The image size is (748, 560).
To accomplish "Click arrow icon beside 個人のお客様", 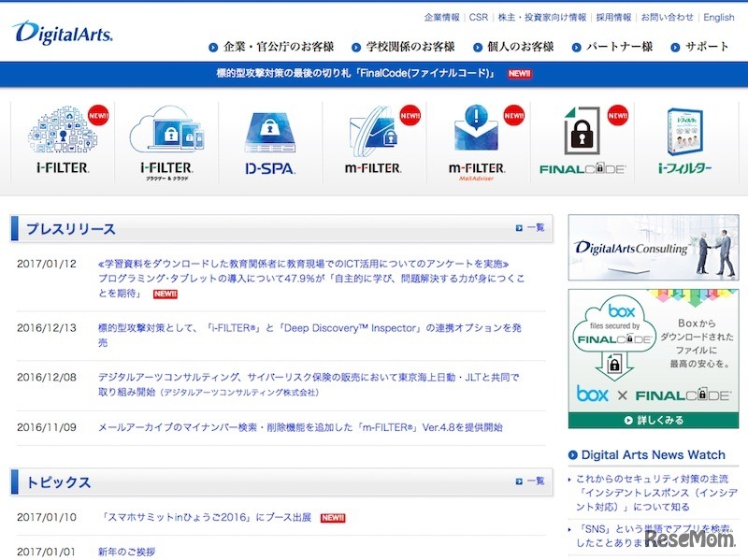I will tap(478, 48).
